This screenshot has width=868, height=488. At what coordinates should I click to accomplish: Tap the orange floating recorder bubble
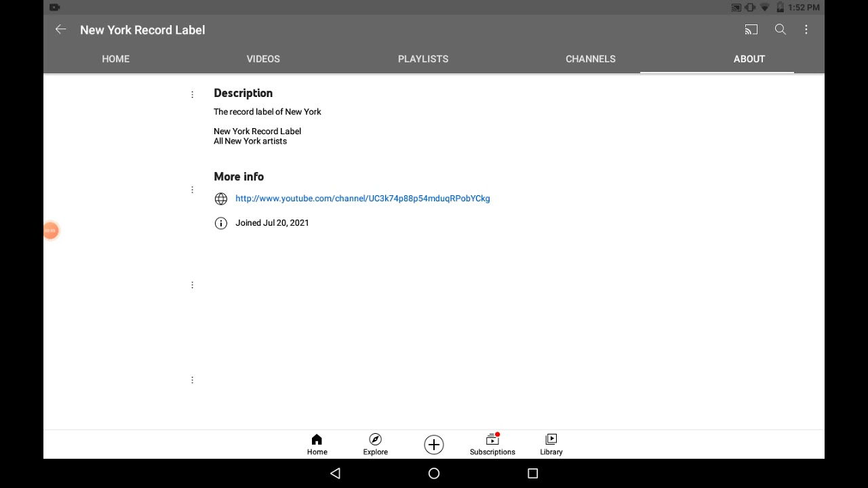click(x=51, y=231)
